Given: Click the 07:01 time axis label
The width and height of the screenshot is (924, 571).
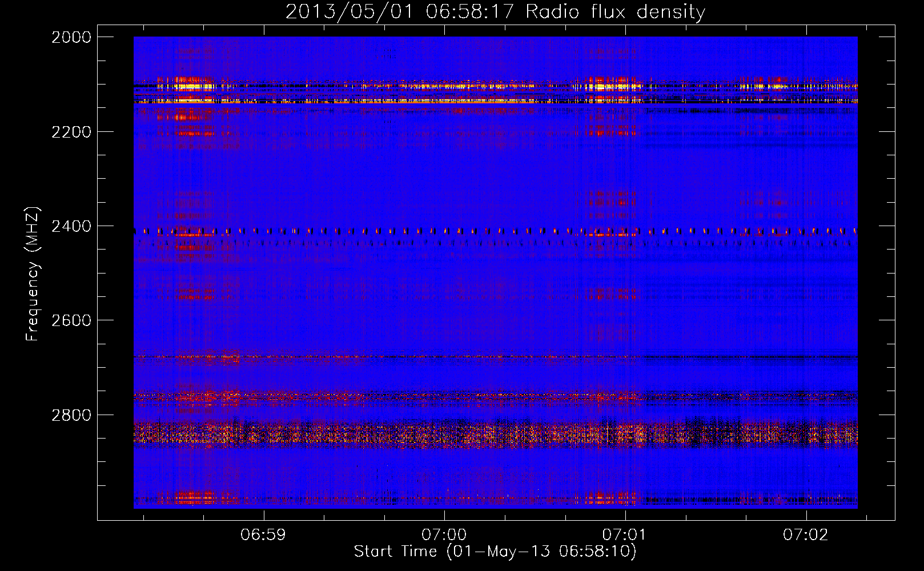Looking at the screenshot, I should (x=625, y=535).
